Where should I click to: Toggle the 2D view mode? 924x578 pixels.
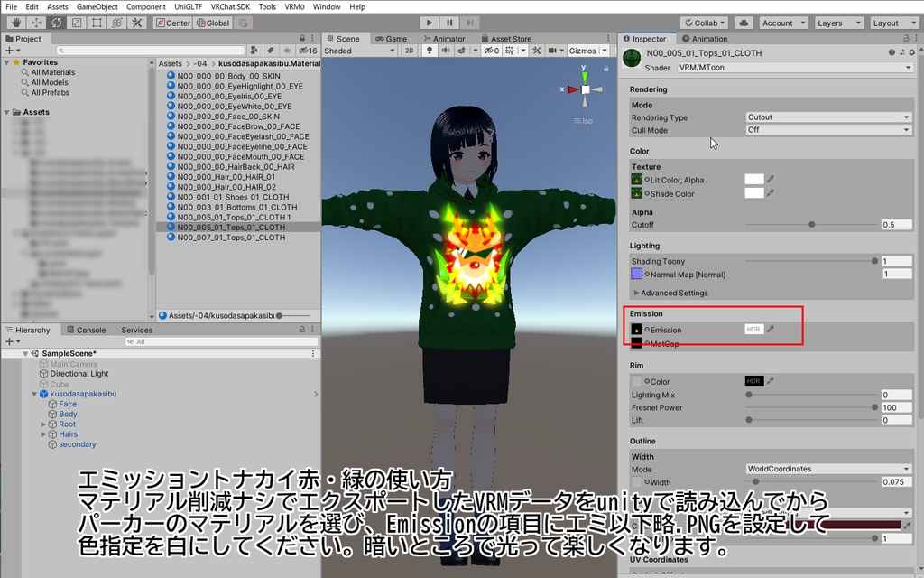click(x=410, y=50)
